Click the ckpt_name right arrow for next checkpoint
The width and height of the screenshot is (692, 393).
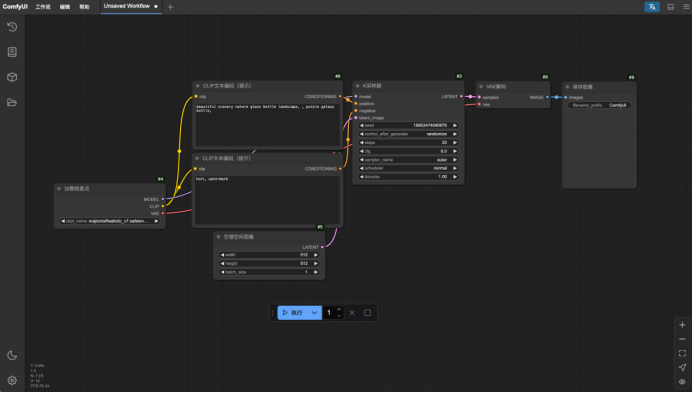(156, 221)
